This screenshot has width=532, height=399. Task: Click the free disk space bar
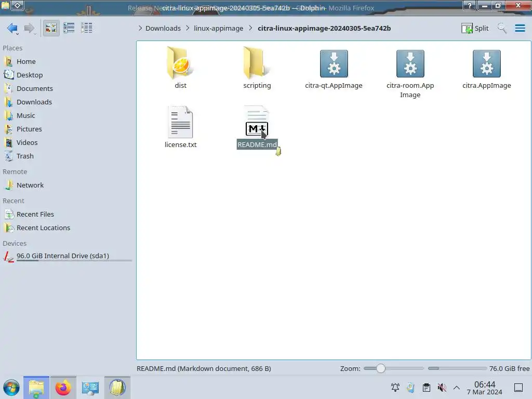click(x=457, y=368)
